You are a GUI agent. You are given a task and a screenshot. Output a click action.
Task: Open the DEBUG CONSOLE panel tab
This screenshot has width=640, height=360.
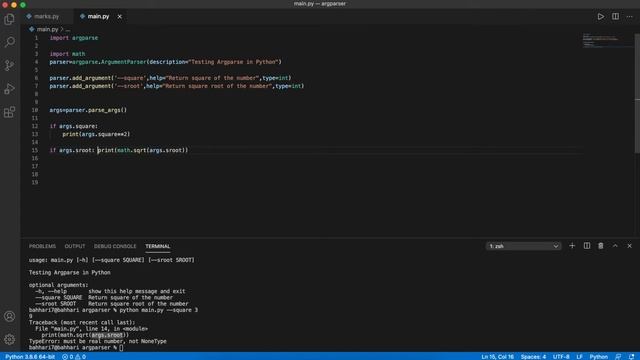tap(115, 246)
